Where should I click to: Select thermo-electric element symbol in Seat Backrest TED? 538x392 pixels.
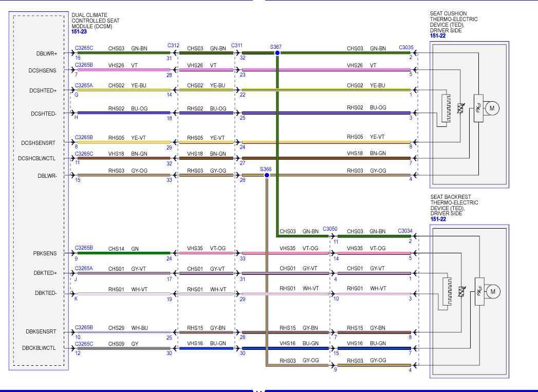click(x=447, y=291)
